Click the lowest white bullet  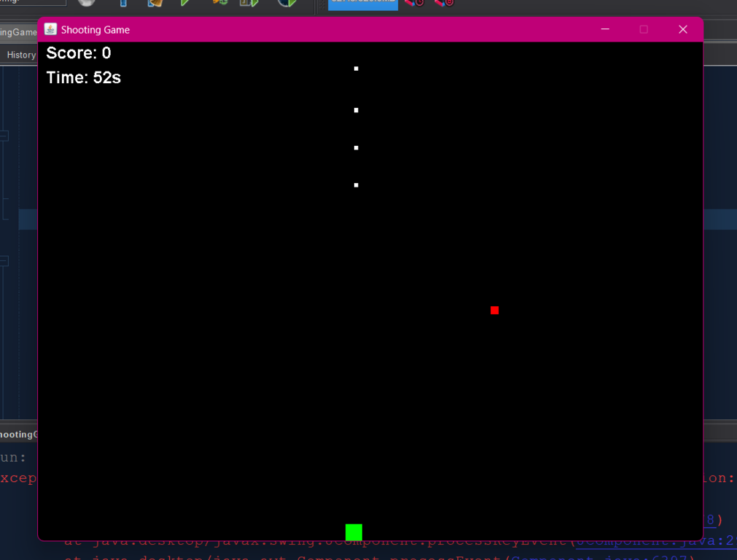pyautogui.click(x=356, y=185)
